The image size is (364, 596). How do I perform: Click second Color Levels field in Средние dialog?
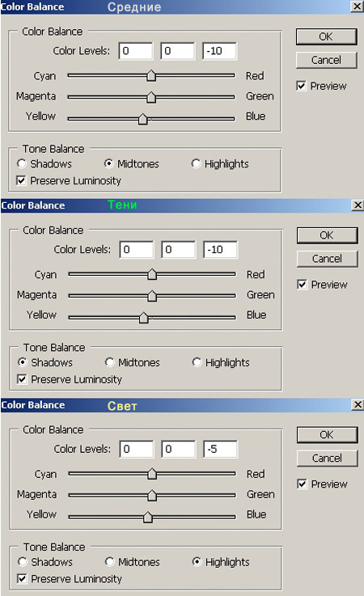(x=178, y=51)
